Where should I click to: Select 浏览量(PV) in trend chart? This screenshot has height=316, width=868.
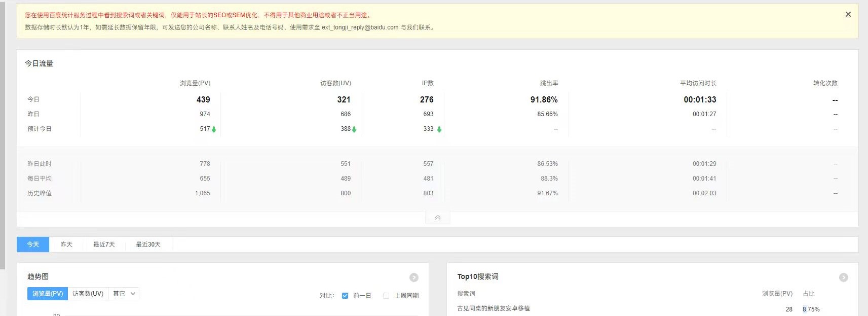click(48, 294)
